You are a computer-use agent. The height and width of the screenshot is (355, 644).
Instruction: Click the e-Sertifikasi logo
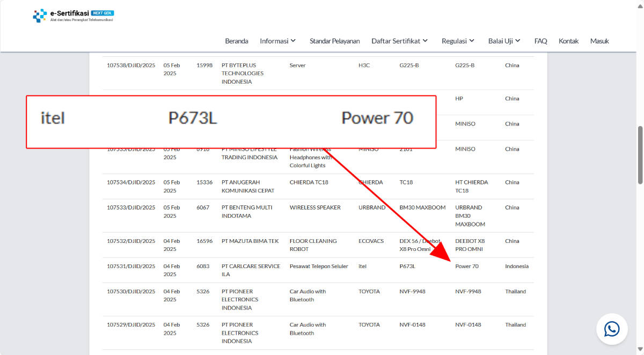point(74,16)
